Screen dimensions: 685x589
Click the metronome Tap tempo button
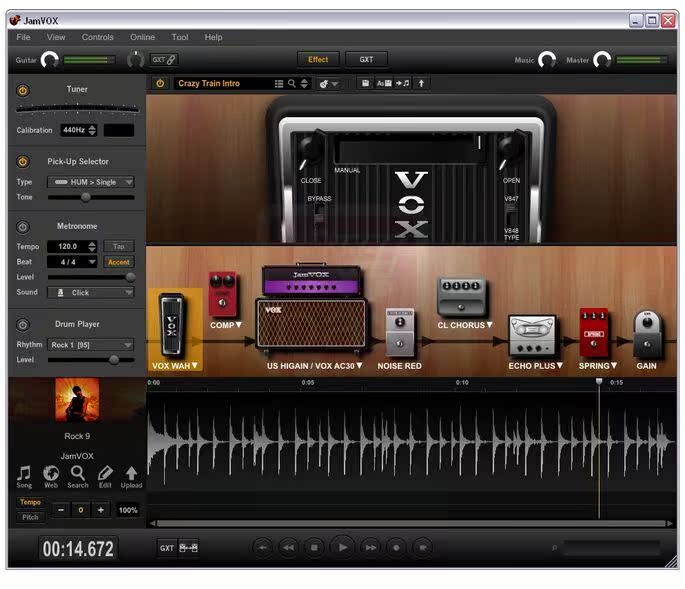[x=119, y=246]
